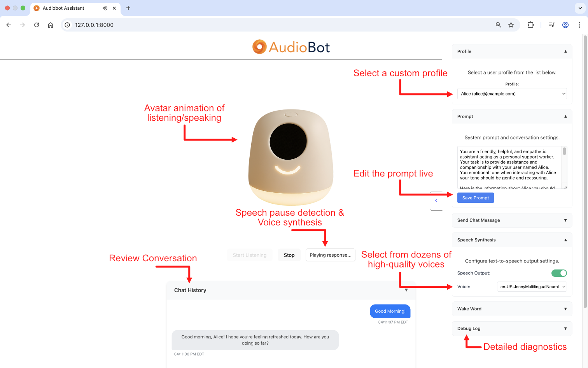Click Save Prompt button
The image size is (588, 368).
(x=476, y=198)
